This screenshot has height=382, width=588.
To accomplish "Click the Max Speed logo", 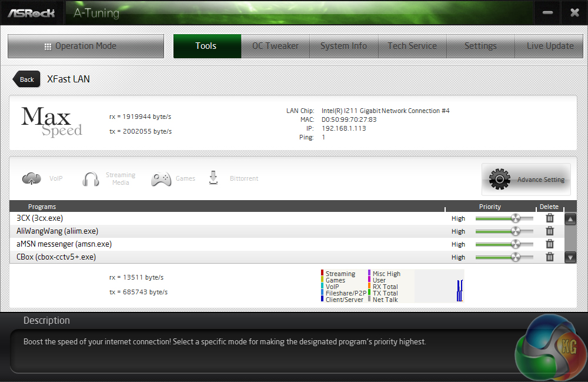I will 51,122.
